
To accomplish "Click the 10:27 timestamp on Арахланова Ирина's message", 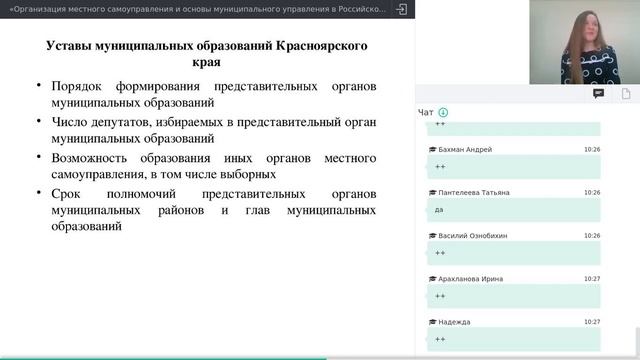I will pos(592,279).
